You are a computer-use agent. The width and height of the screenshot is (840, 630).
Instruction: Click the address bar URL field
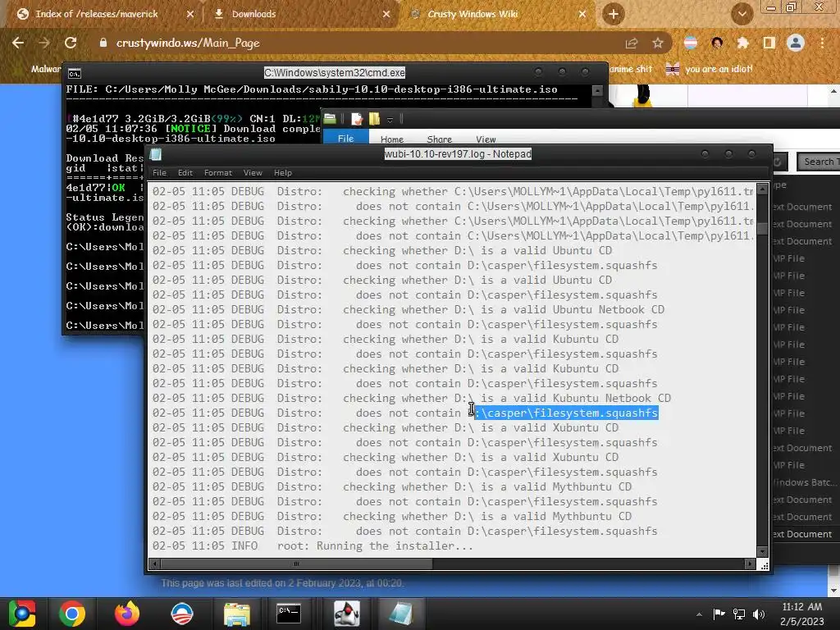354,43
